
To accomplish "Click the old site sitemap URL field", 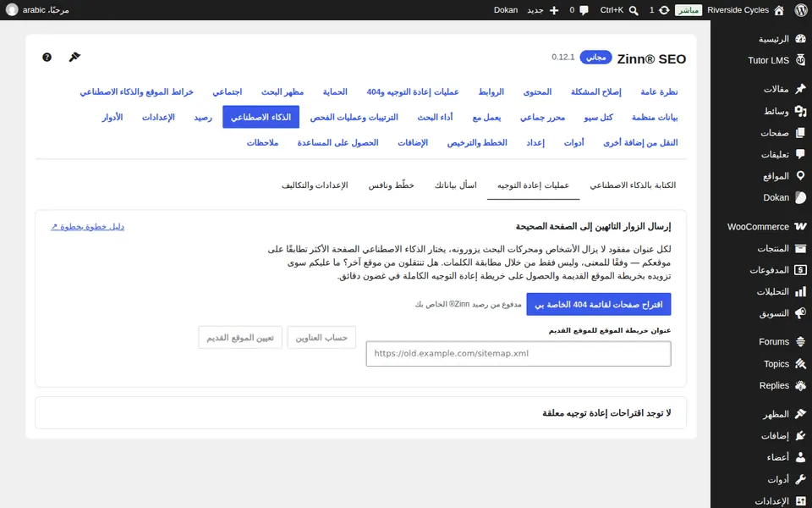I will tap(518, 354).
